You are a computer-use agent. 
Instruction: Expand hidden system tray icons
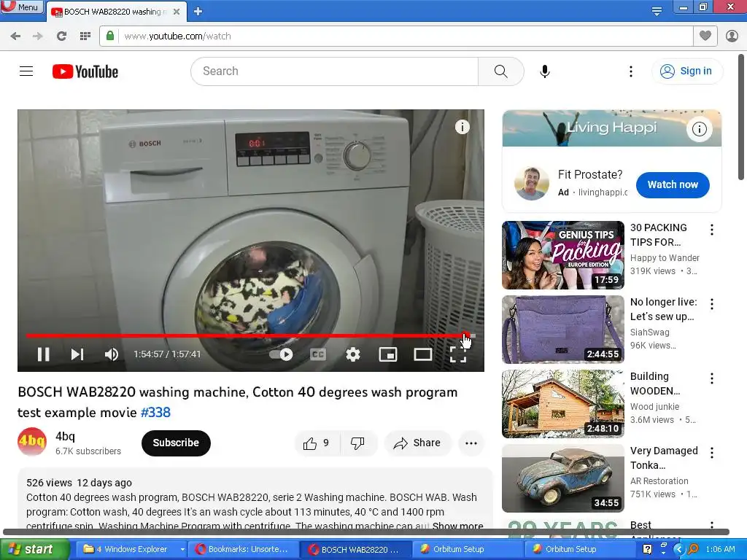(x=679, y=549)
